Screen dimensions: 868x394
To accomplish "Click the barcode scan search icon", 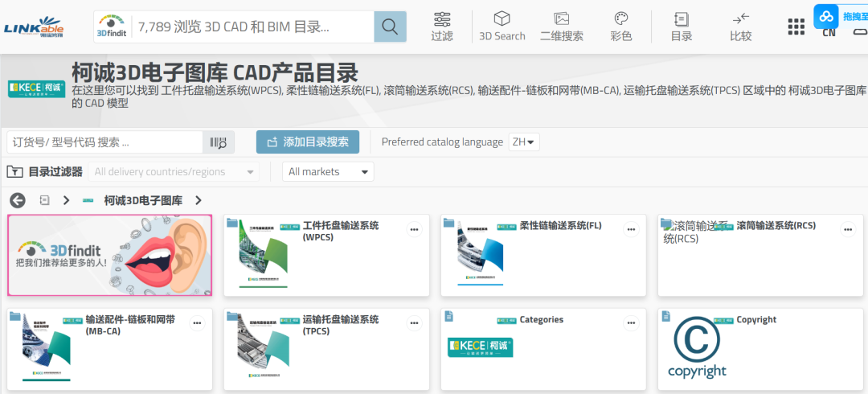I will 219,142.
